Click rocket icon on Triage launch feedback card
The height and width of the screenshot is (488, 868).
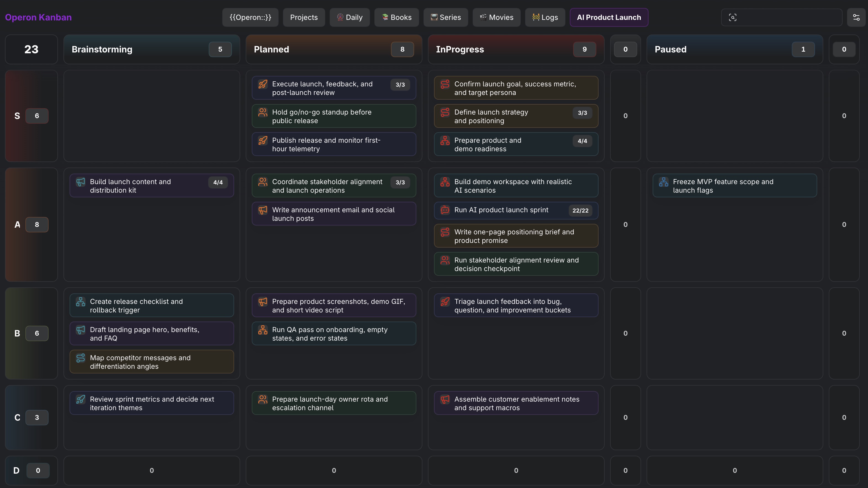tap(445, 301)
